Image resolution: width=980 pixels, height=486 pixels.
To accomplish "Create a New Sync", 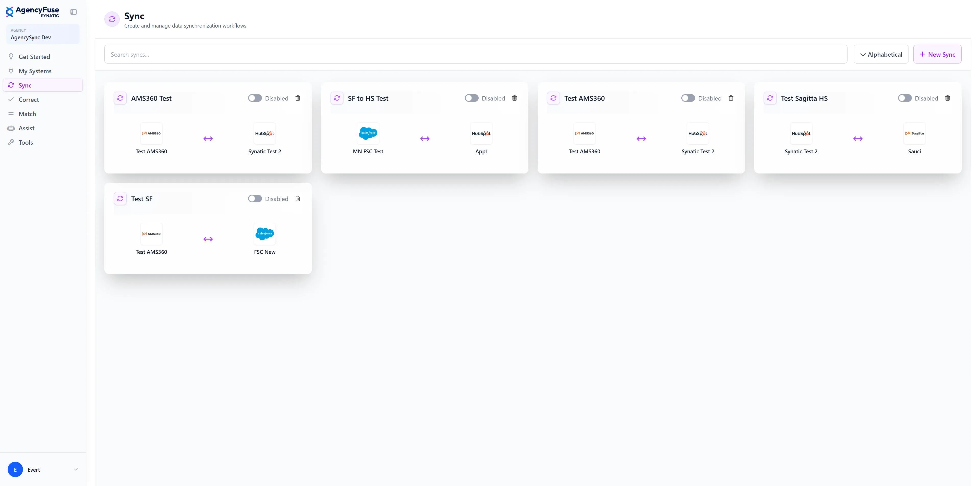I will [937, 54].
